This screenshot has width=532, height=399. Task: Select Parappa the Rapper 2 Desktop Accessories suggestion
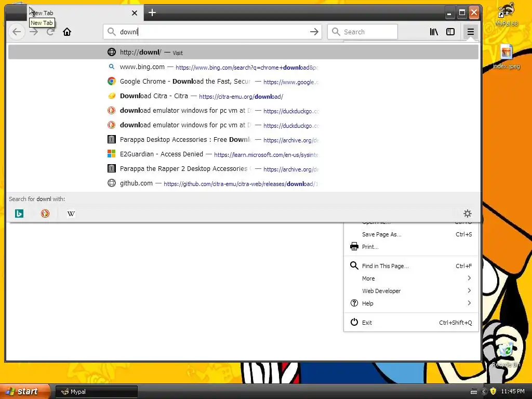(243, 169)
